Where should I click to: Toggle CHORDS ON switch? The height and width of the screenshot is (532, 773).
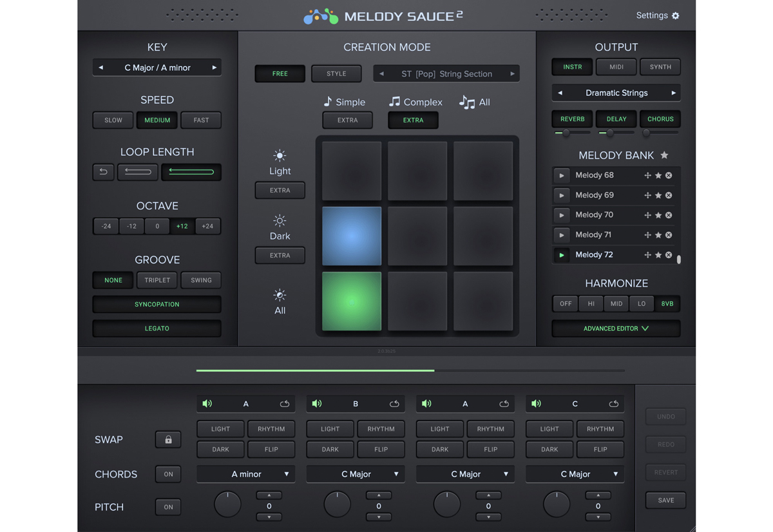click(x=168, y=474)
